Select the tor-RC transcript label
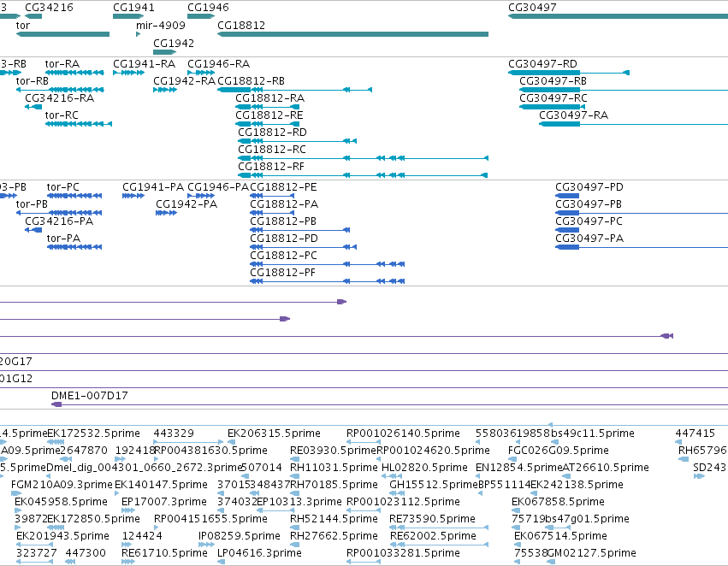Viewport: 728px width, 566px height. [x=62, y=115]
